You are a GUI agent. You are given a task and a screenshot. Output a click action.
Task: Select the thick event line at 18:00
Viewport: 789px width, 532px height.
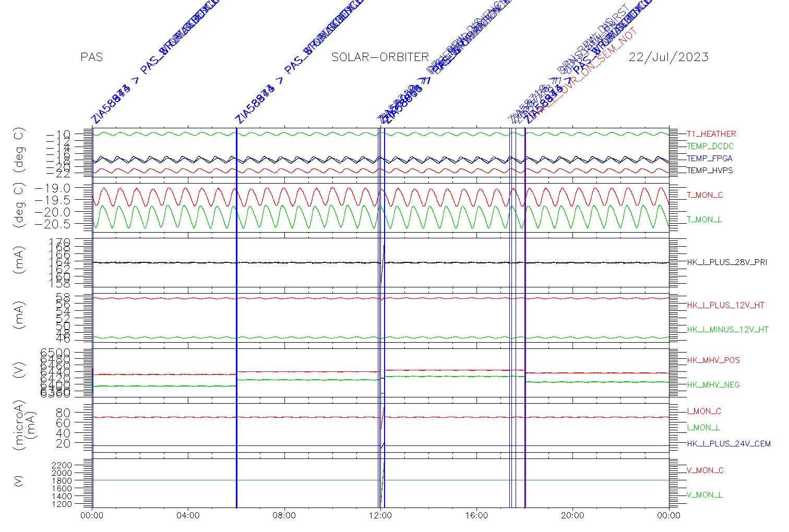[x=525, y=317]
